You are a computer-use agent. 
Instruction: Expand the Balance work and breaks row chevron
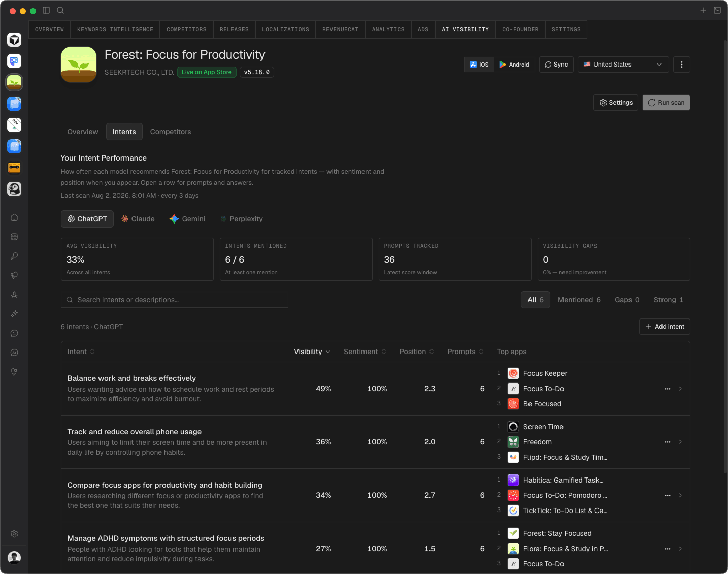680,389
